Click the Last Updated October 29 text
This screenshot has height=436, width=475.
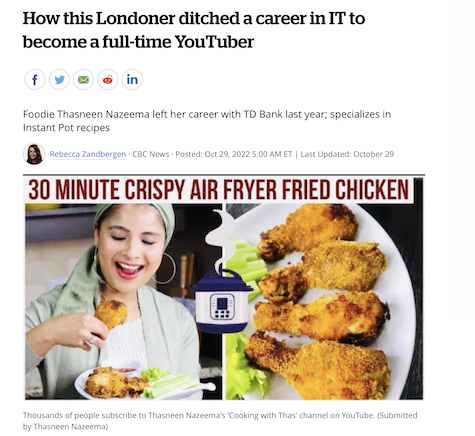click(347, 154)
